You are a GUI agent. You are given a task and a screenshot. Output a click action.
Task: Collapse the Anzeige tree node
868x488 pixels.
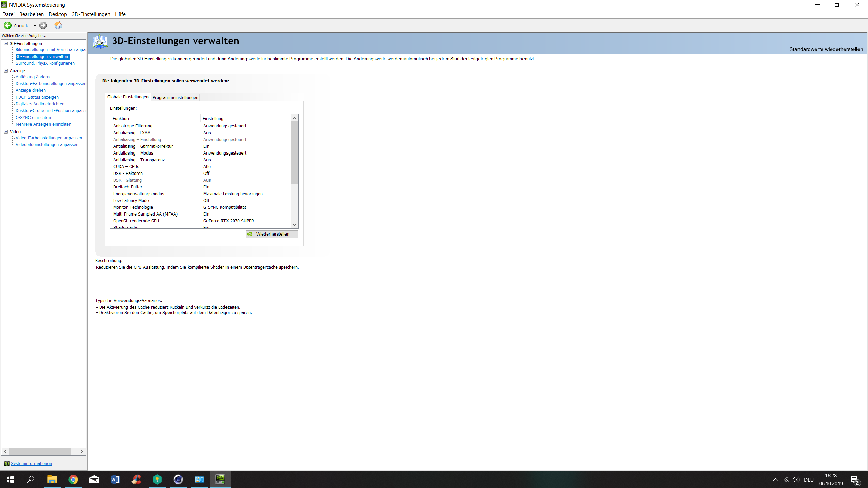(6, 70)
